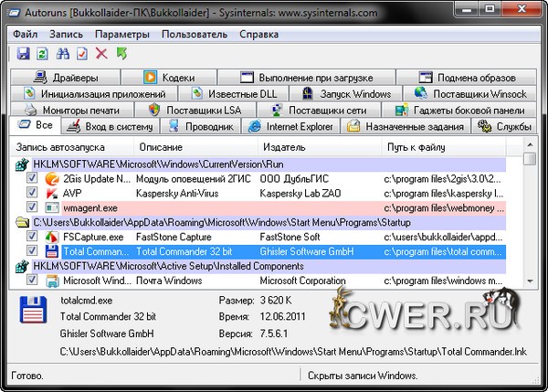The height and width of the screenshot is (392, 548).
Task: Click the Microsoft Windows Mail row icon
Action: coord(52,281)
